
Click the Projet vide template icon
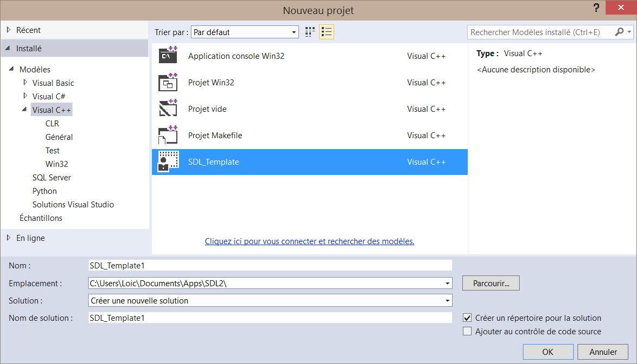click(168, 109)
